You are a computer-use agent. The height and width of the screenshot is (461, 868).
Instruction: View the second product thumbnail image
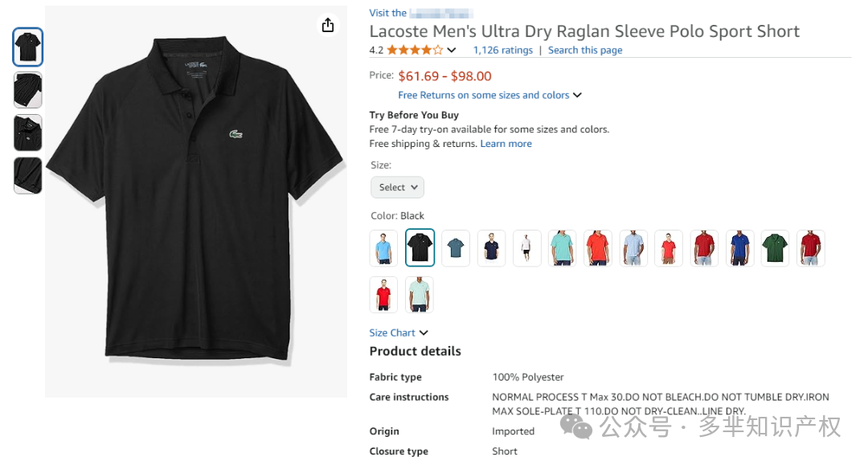pos(28,90)
